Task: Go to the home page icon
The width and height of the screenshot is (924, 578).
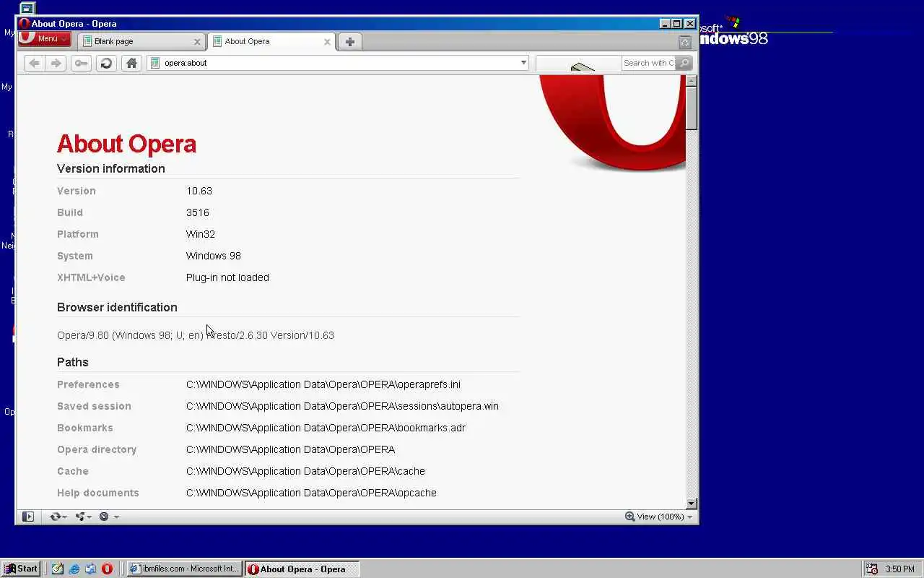Action: click(131, 63)
